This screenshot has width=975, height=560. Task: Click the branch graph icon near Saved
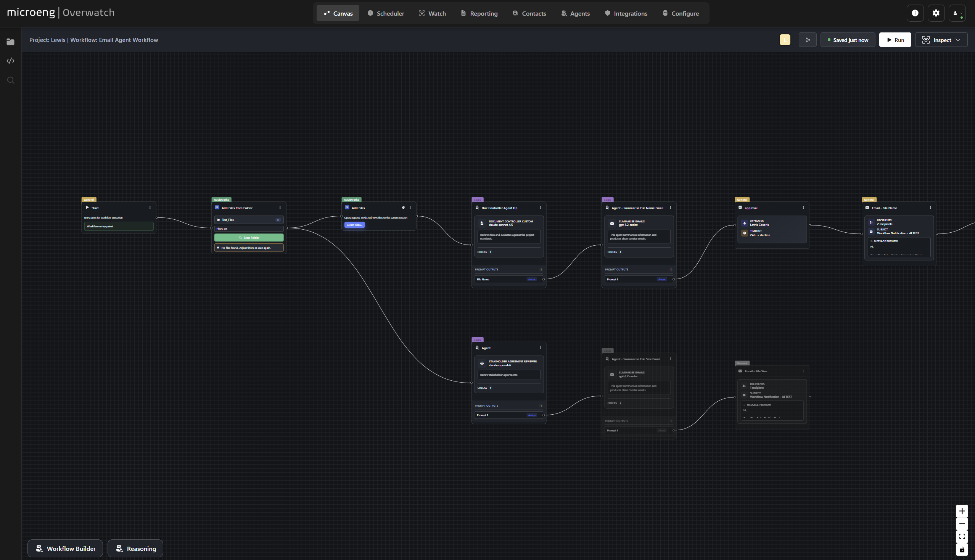(x=807, y=40)
